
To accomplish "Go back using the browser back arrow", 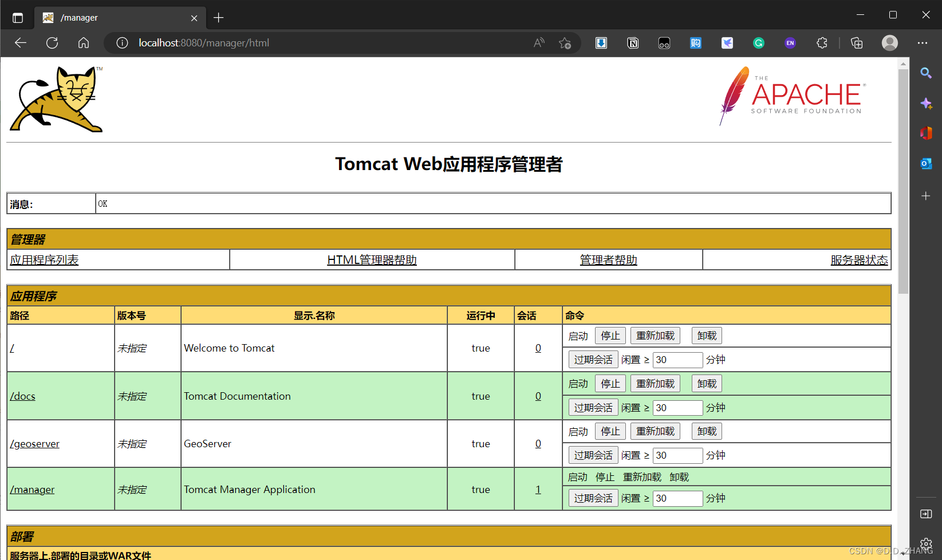I will 21,43.
